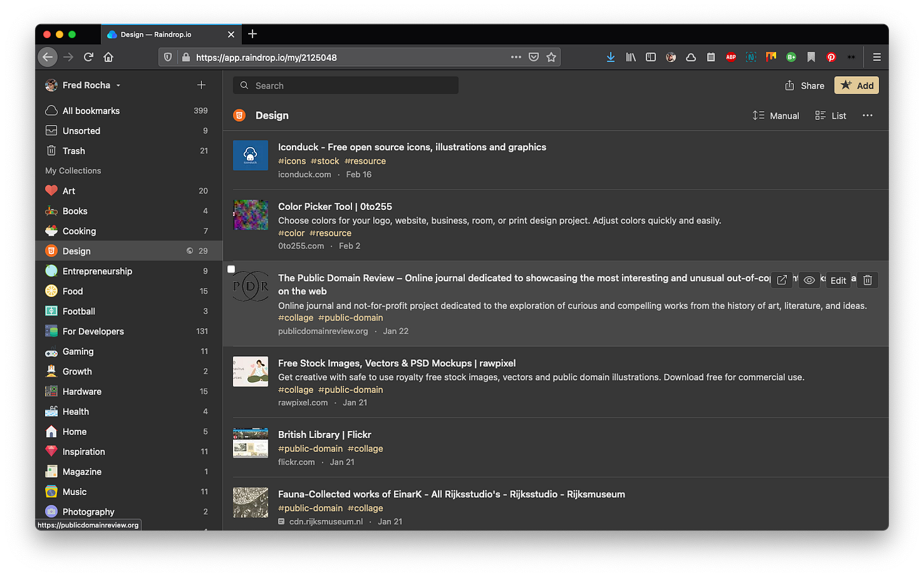The height and width of the screenshot is (577, 924).
Task: Close the Raindrop.io tab
Action: 231,34
